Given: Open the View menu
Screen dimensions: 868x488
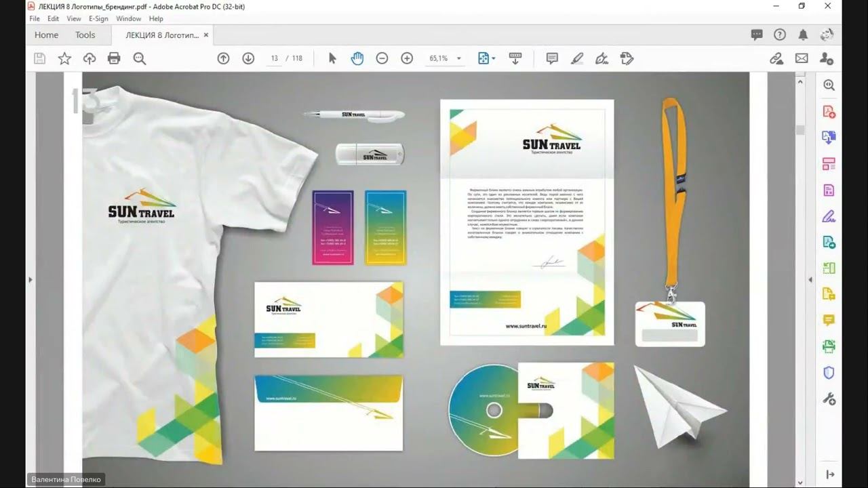Looking at the screenshot, I should tap(74, 18).
